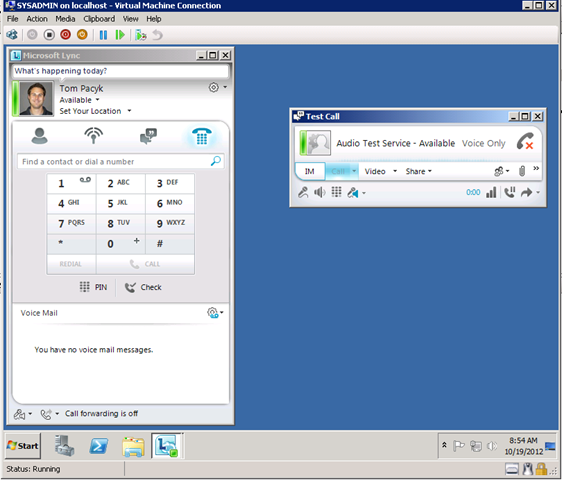
Task: Dial the 5 JKL key
Action: click(x=120, y=204)
